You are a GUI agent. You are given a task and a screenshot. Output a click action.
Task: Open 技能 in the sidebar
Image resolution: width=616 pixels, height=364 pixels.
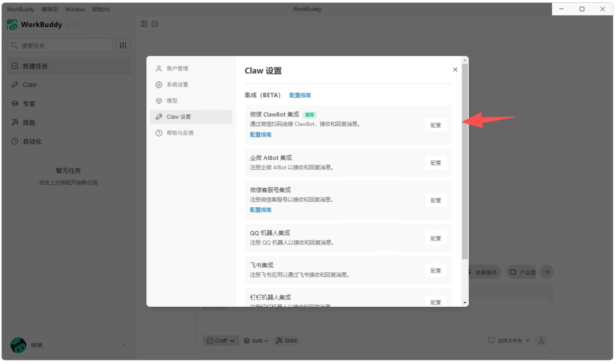coord(69,122)
